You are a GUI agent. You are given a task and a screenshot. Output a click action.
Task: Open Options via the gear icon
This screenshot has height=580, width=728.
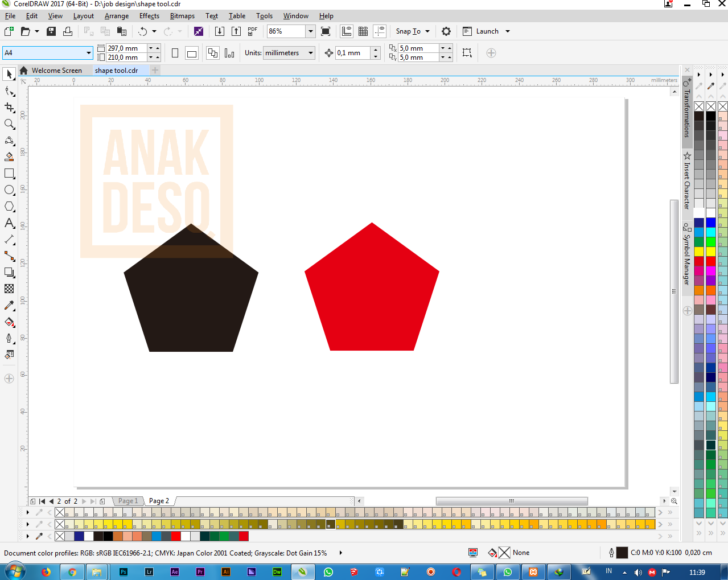pos(446,31)
